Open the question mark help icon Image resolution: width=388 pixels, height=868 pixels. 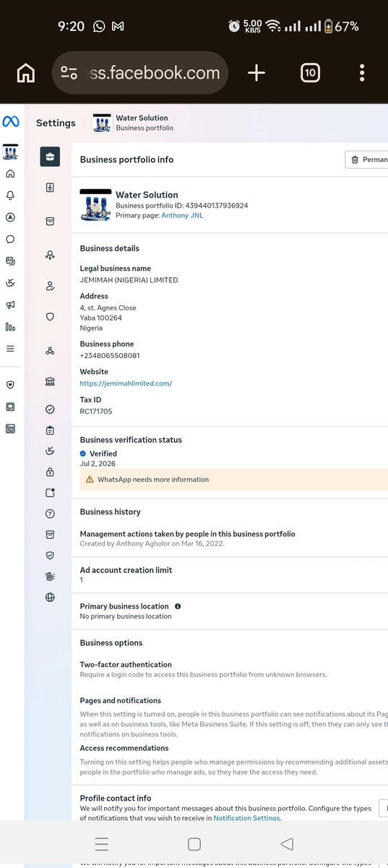click(x=50, y=514)
